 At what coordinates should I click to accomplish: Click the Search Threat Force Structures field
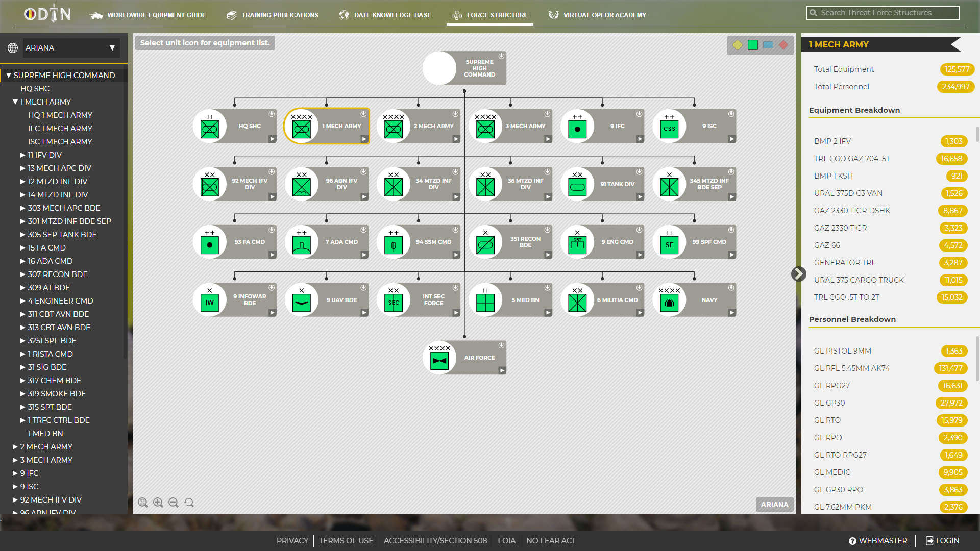883,12
